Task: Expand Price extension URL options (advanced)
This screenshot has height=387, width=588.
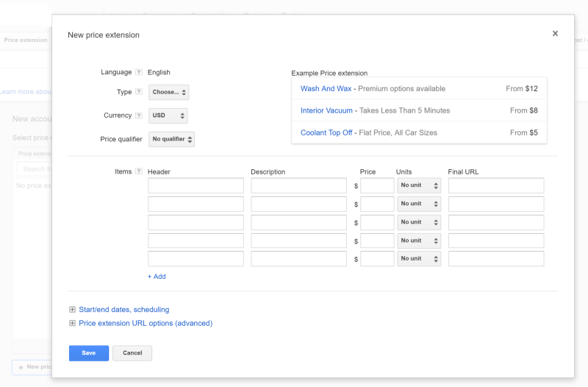Action: click(x=146, y=323)
